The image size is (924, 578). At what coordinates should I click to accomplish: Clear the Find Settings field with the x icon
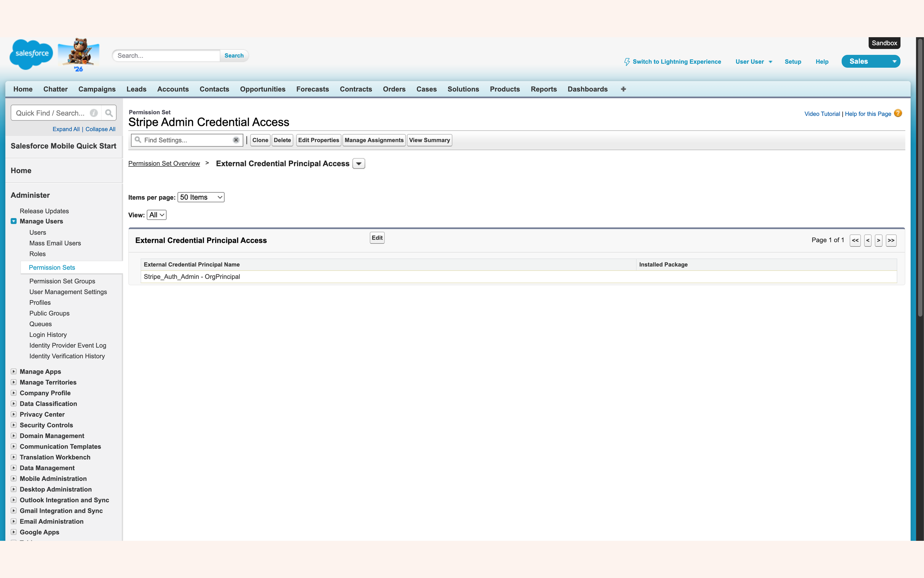coord(236,140)
